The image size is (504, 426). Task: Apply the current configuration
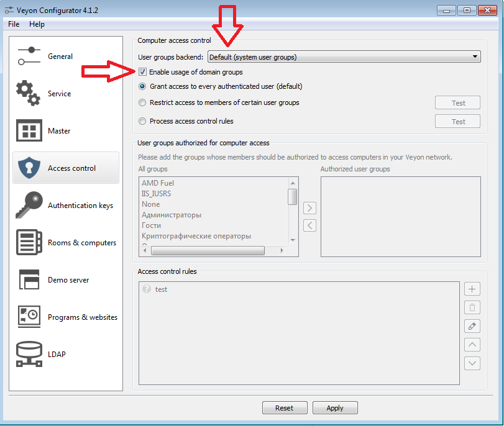pos(335,407)
